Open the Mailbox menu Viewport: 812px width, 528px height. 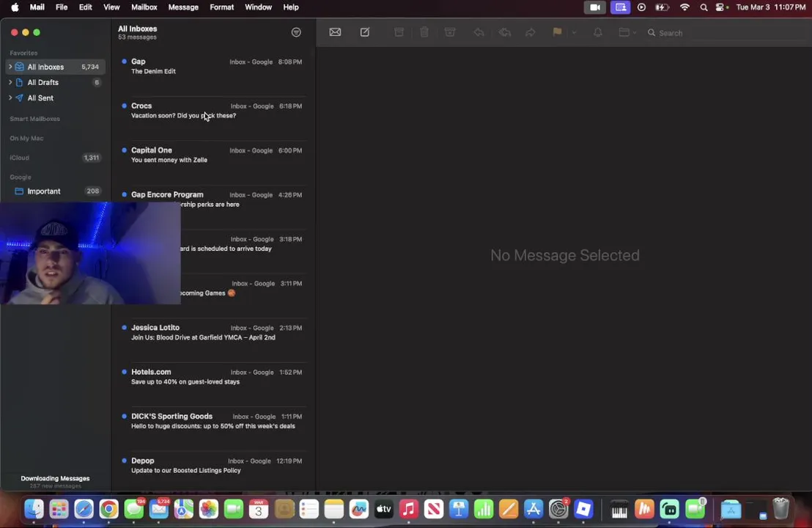144,7
